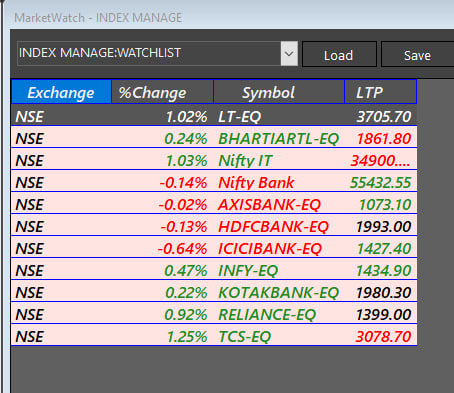Select the TCS-EQ row
The height and width of the screenshot is (393, 454).
coord(214,335)
